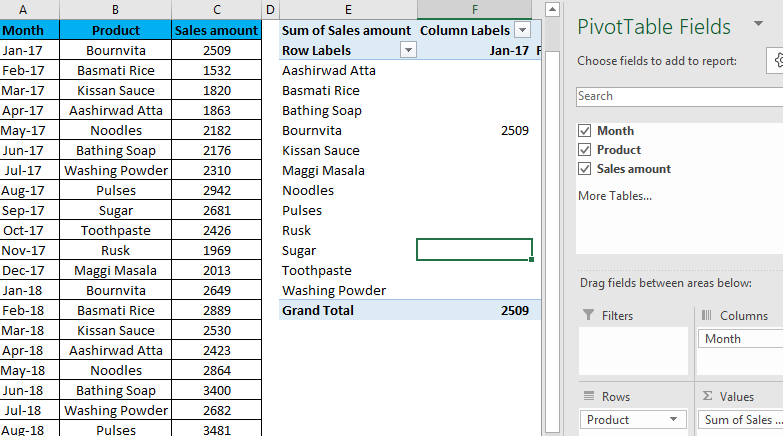Select column F header

coord(474,10)
